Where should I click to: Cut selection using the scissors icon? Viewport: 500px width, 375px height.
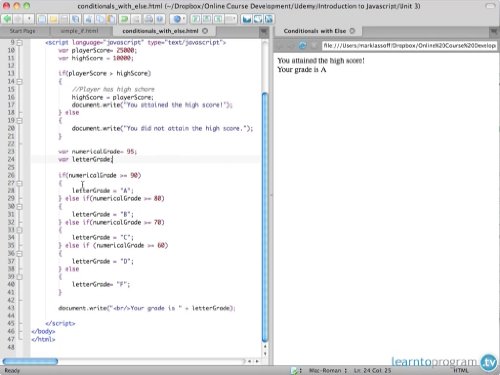[x=89, y=19]
